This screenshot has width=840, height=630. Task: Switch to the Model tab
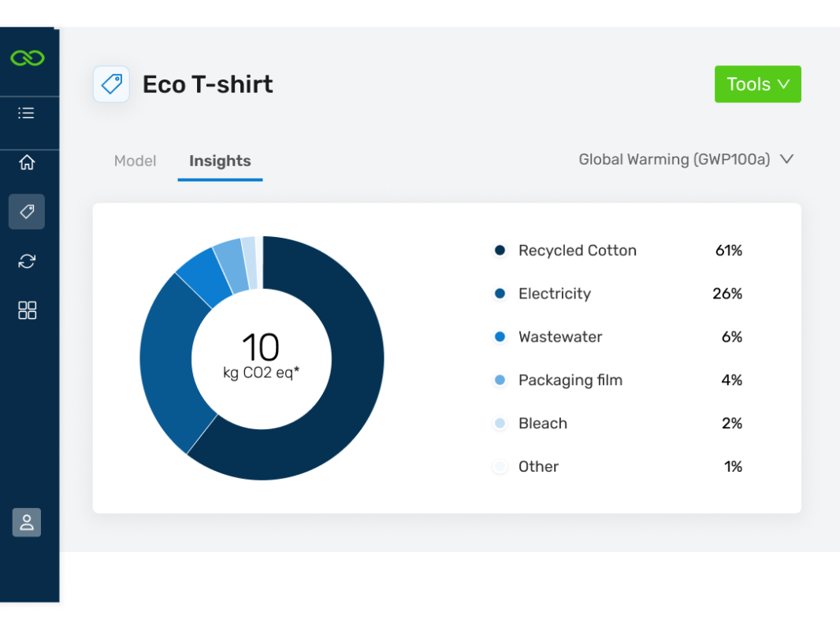click(x=136, y=161)
